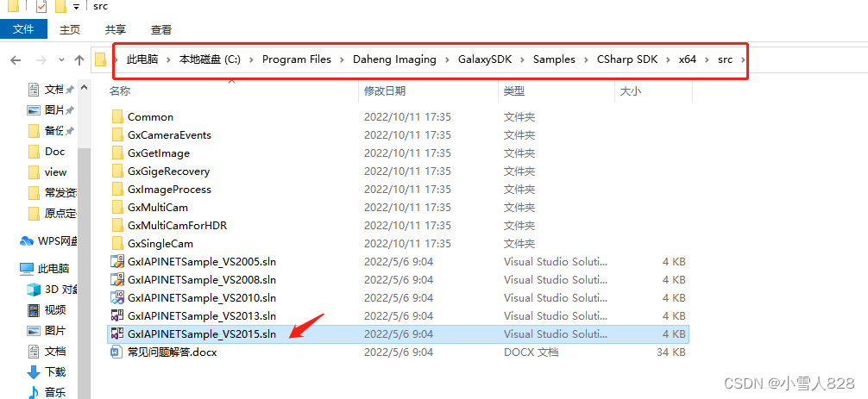Select the GxMultiCam folder icon

tap(117, 207)
